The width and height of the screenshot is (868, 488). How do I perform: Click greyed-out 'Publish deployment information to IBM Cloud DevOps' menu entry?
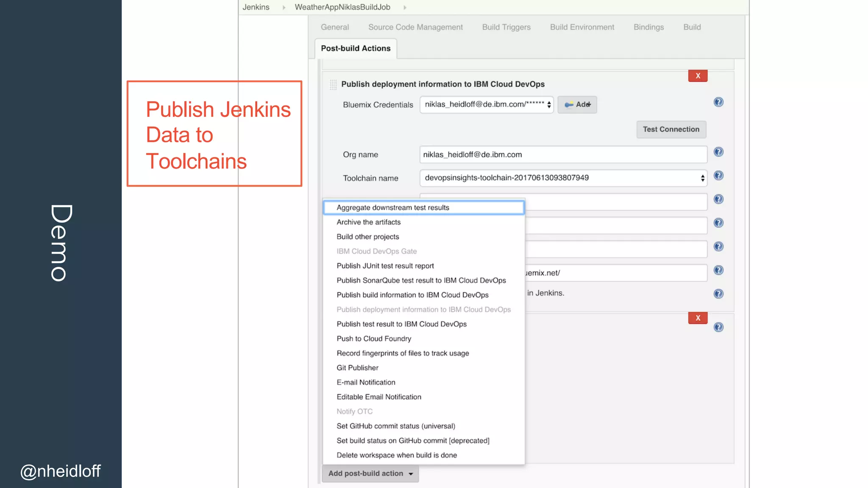[x=424, y=310]
